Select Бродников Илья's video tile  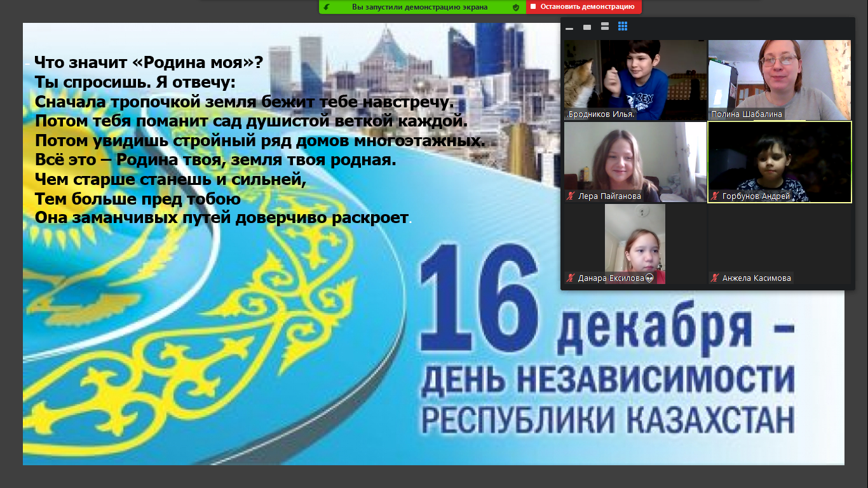click(635, 80)
